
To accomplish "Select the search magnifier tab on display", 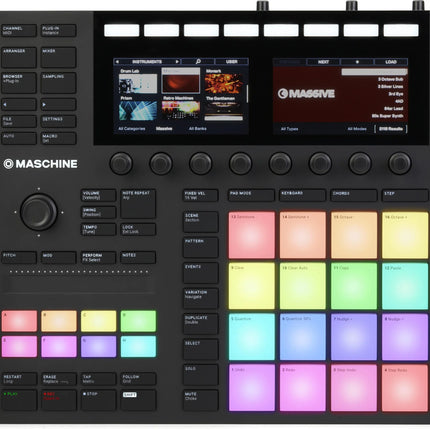I will pyautogui.click(x=198, y=62).
